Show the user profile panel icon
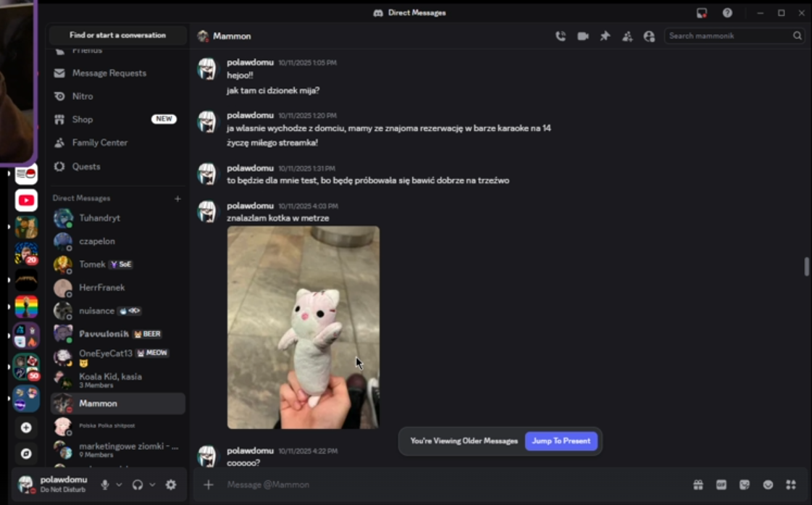 click(x=649, y=36)
